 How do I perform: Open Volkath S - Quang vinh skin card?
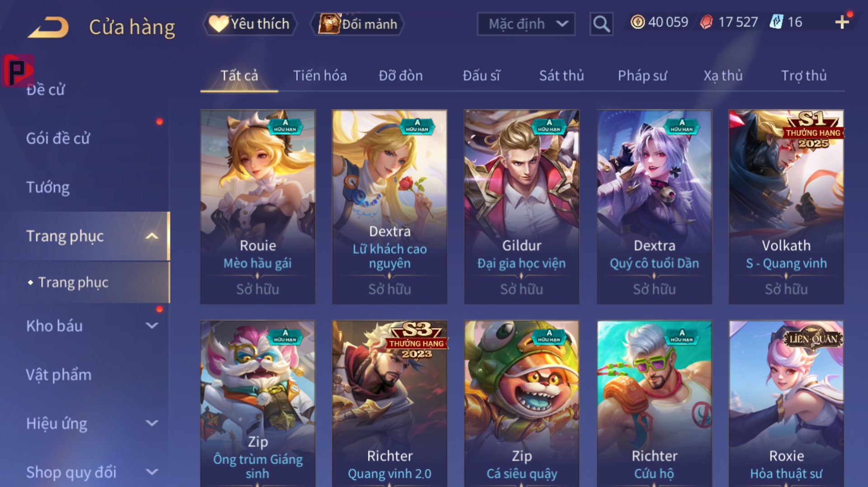tap(786, 207)
